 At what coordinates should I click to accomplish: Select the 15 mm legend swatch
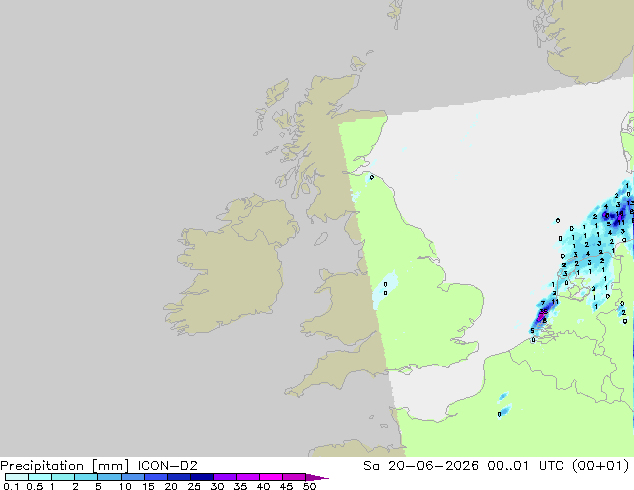156,477
